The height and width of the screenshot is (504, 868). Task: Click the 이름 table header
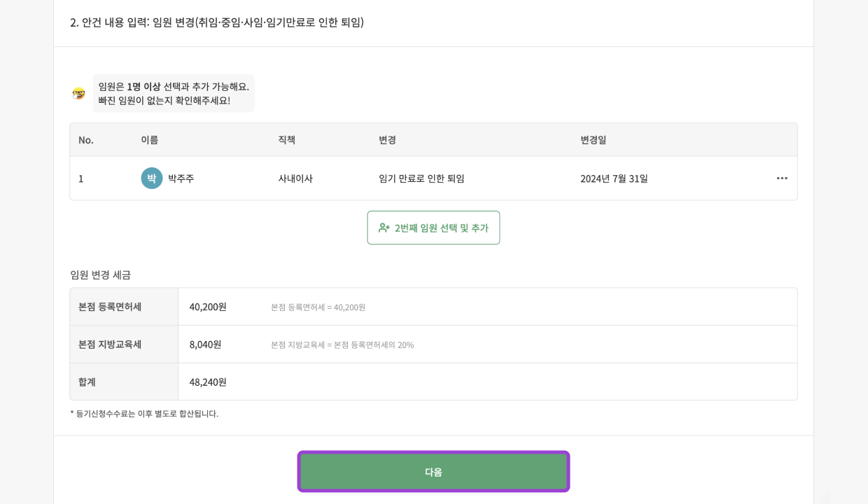click(148, 140)
